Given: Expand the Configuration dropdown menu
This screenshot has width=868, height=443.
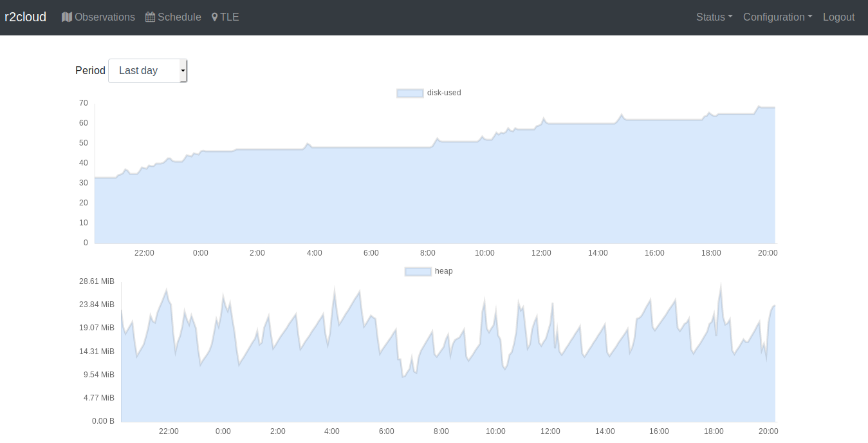Looking at the screenshot, I should [777, 17].
